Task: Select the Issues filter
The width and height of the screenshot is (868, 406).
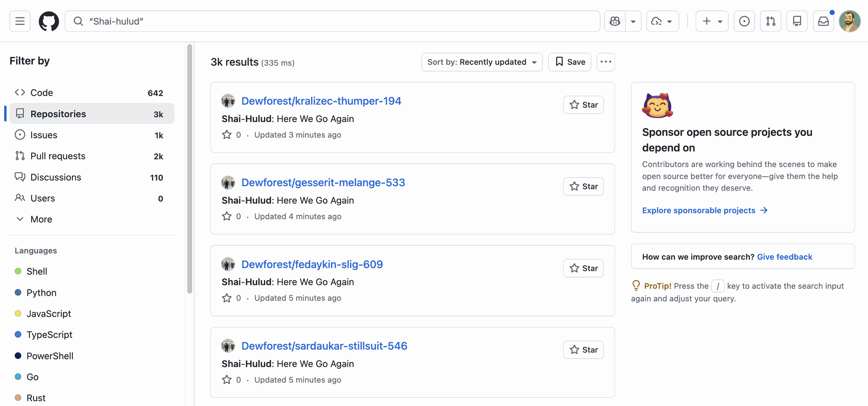Action: 92,135
